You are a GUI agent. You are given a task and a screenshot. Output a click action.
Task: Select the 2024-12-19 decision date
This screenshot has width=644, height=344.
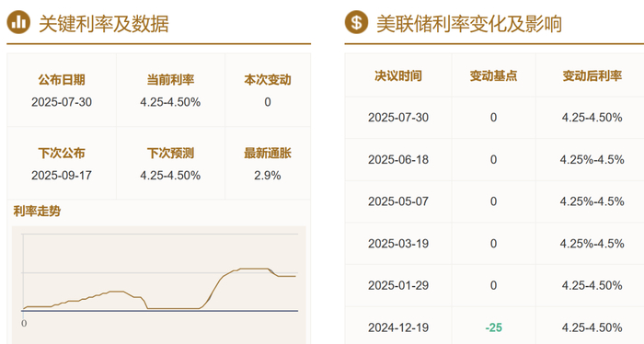click(x=398, y=327)
